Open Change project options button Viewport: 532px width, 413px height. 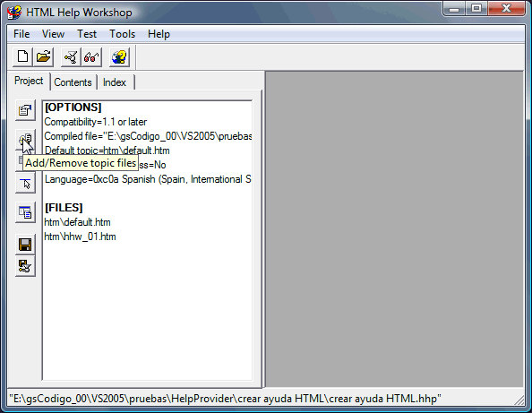tap(25, 110)
